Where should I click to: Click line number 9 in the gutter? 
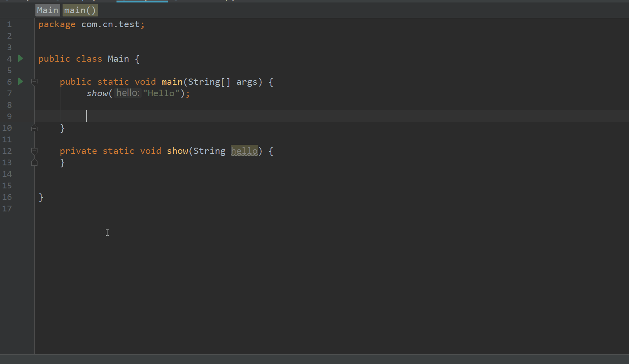tap(9, 116)
